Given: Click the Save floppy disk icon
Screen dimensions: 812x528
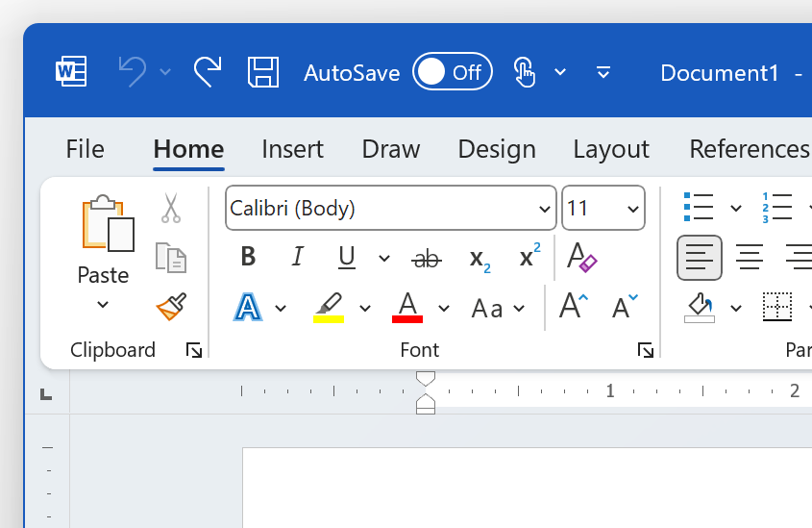Looking at the screenshot, I should [x=263, y=72].
